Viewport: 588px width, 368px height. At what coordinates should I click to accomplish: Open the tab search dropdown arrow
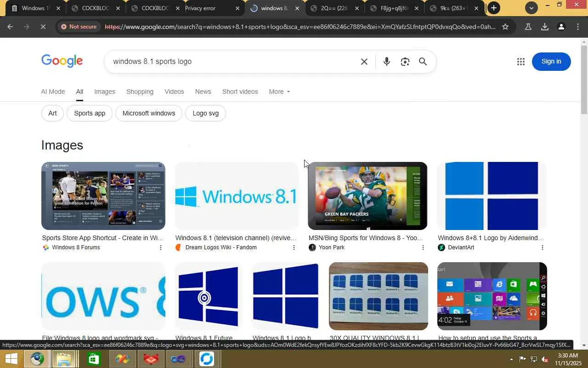point(531,8)
